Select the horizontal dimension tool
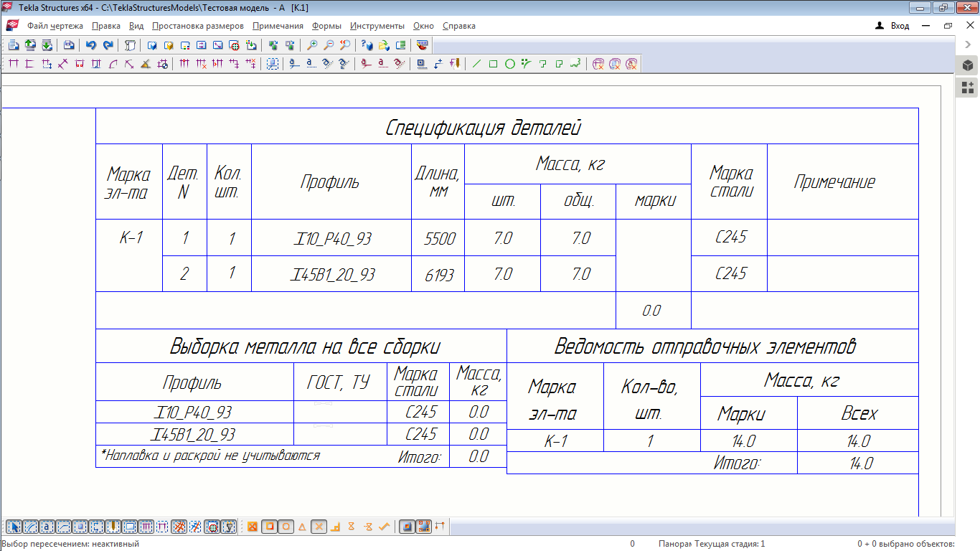This screenshot has height=551, width=980. 13,64
